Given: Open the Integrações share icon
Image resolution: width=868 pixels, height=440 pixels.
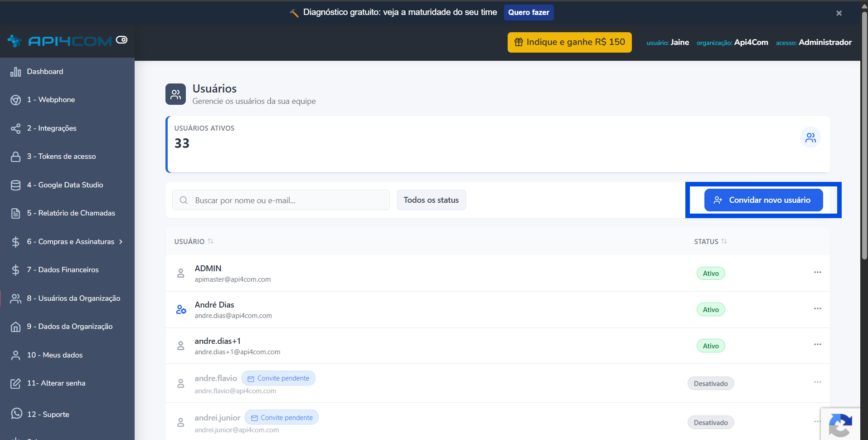Looking at the screenshot, I should click(x=16, y=128).
